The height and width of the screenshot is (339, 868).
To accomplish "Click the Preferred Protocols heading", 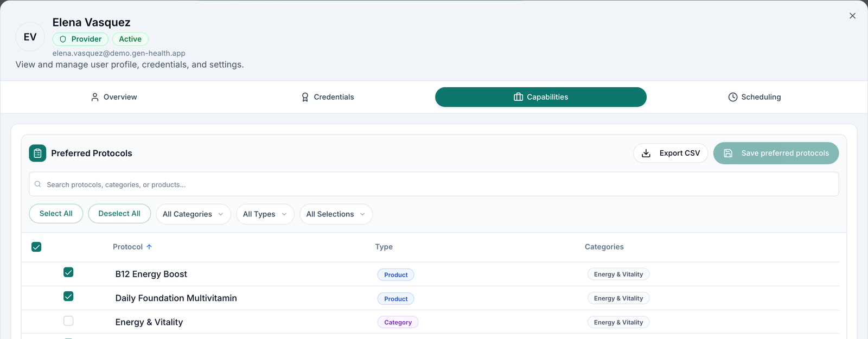I will click(x=92, y=153).
